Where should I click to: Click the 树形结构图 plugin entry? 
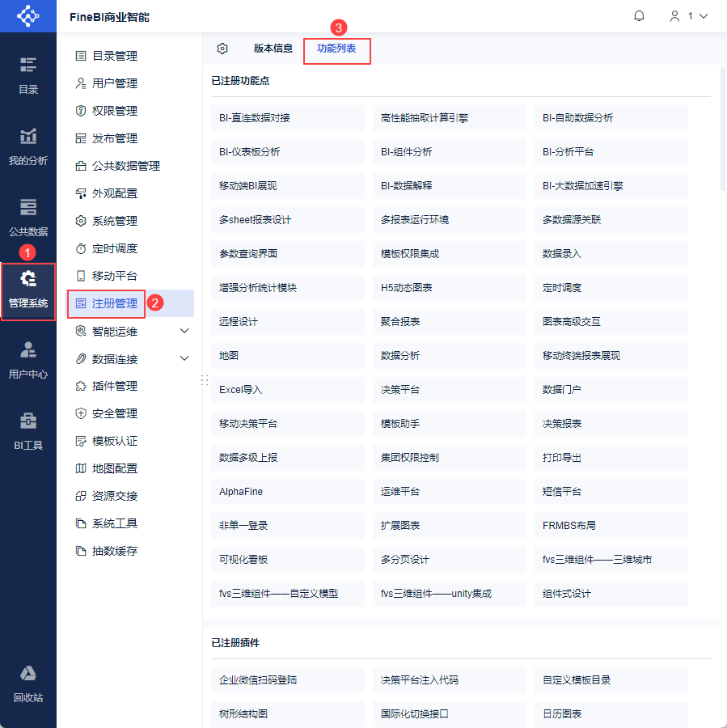point(288,714)
